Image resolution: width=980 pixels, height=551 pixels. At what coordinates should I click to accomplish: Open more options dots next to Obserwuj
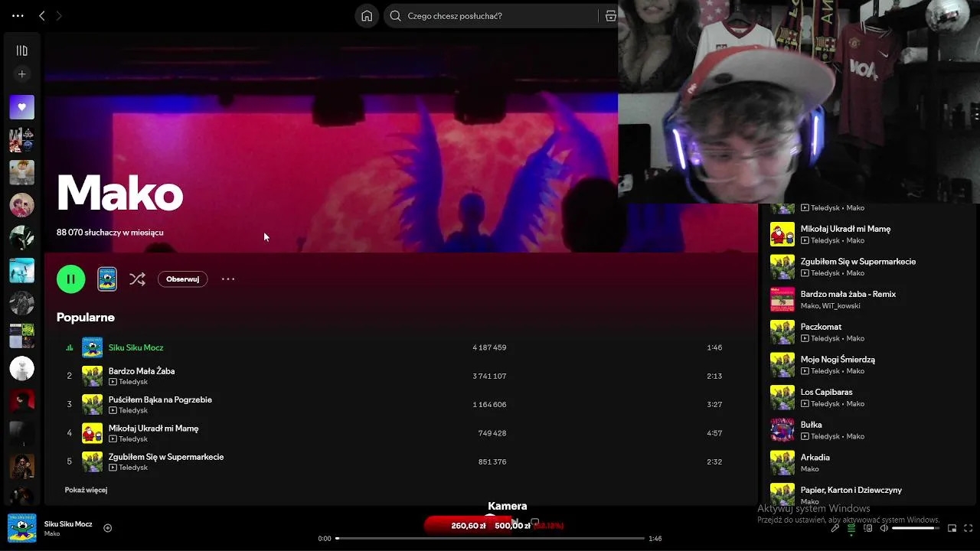point(228,279)
